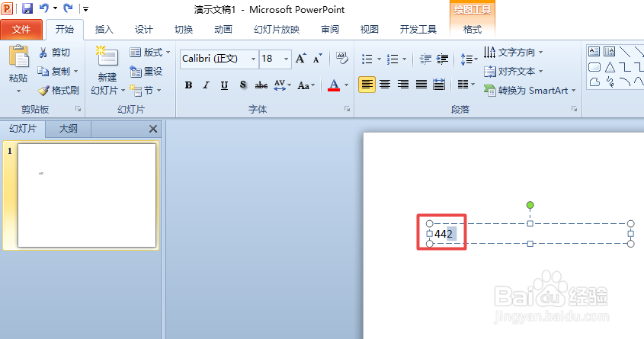Open the Change Case (Aa) menu
Image resolution: width=644 pixels, height=339 pixels.
306,85
